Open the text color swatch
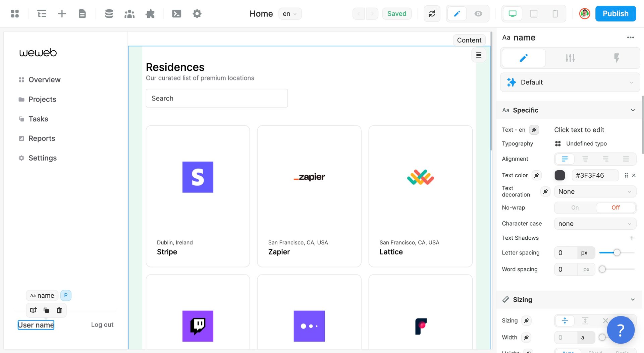 click(x=560, y=175)
